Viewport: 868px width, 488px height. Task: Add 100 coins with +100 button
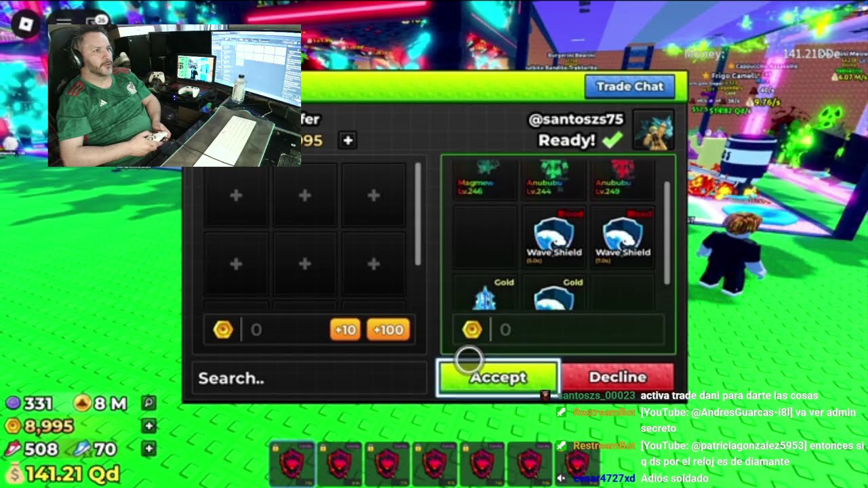388,329
